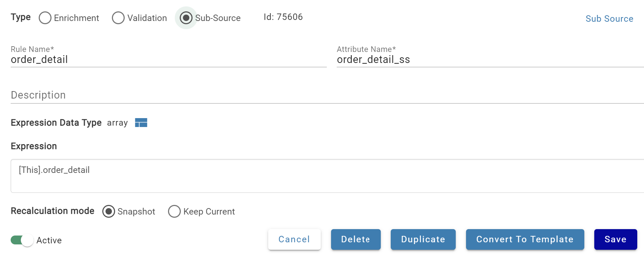Image resolution: width=644 pixels, height=259 pixels.
Task: Click the Active label next to toggle
Action: tap(49, 240)
